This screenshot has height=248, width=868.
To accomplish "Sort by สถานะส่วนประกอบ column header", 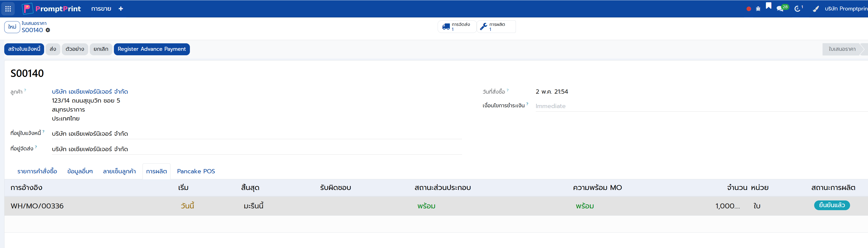I will [443, 188].
